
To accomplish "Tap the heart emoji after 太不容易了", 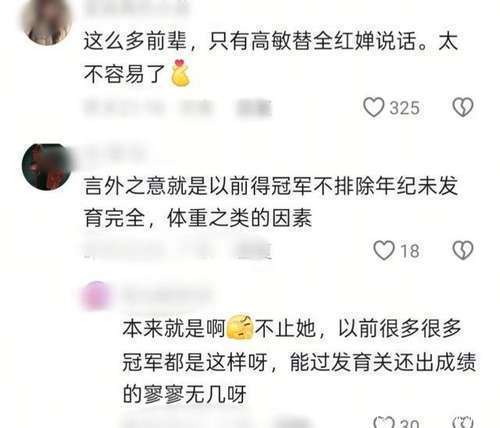I will pyautogui.click(x=180, y=73).
